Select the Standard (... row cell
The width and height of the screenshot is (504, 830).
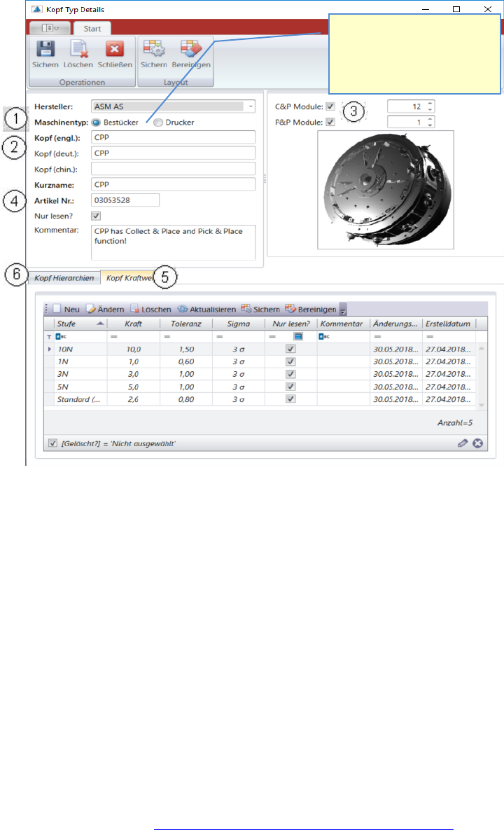pos(80,399)
